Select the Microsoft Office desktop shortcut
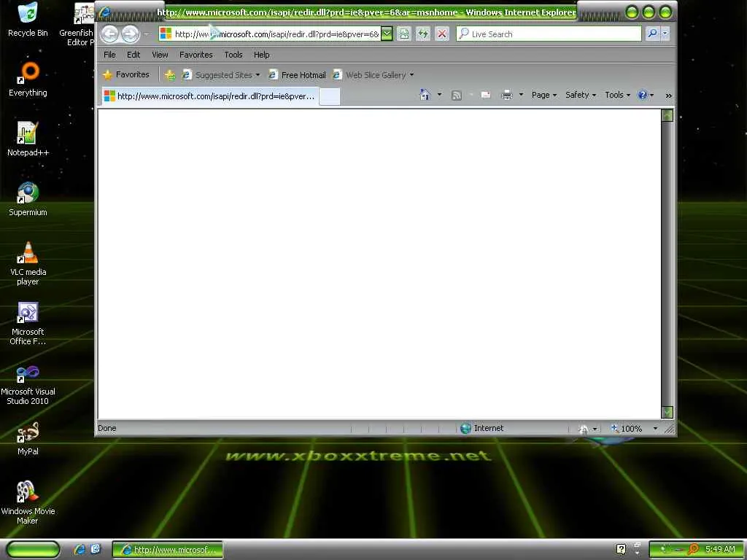This screenshot has width=747, height=560. coord(28,323)
